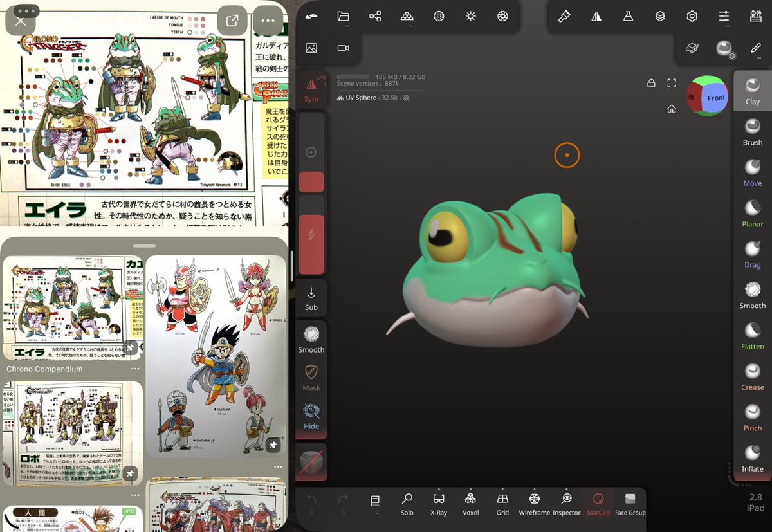
Task: Reset view with the home icon
Action: click(672, 109)
